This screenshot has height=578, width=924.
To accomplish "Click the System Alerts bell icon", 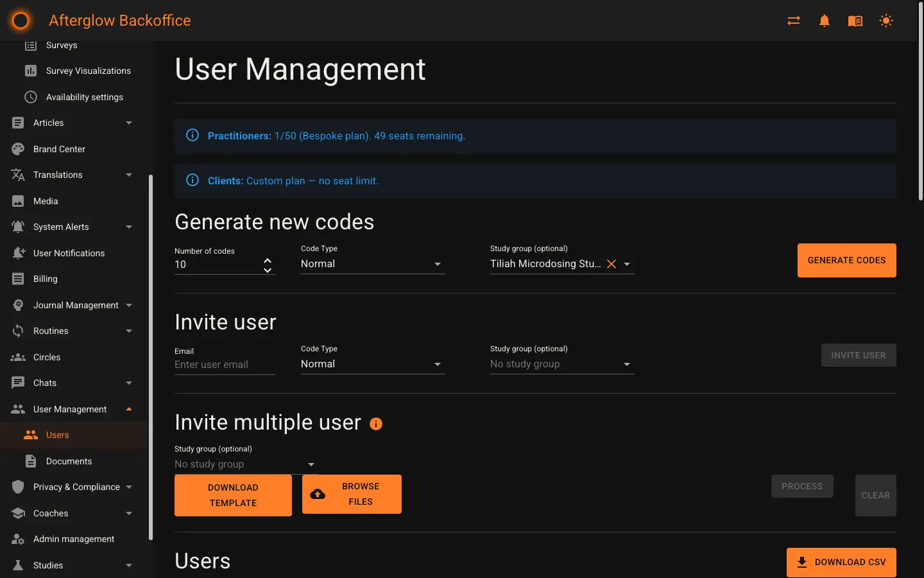I will (18, 227).
